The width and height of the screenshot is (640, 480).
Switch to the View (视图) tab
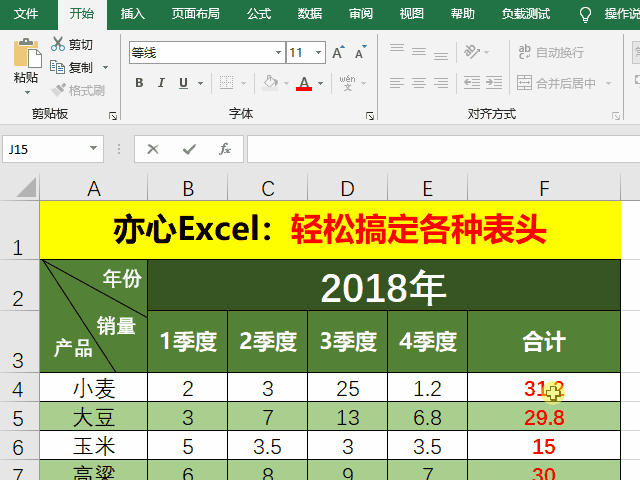[x=411, y=14]
